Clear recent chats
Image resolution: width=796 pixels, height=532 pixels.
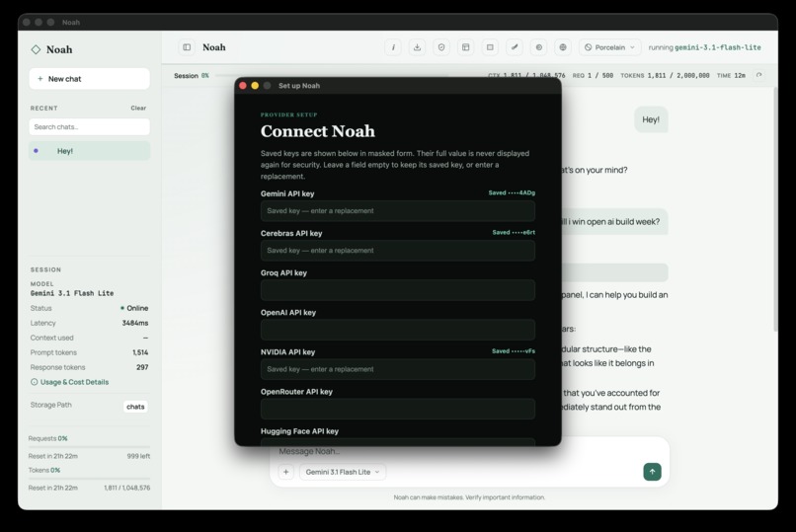point(138,108)
